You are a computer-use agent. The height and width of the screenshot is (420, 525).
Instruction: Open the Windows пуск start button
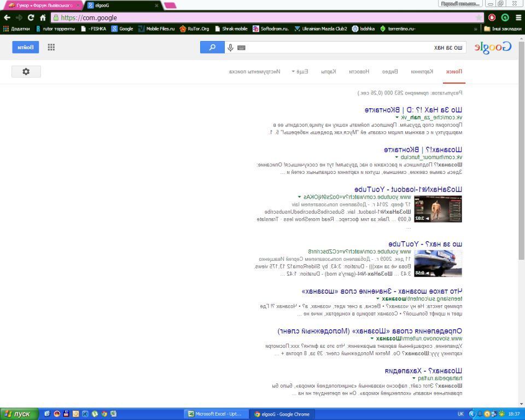tap(20, 414)
